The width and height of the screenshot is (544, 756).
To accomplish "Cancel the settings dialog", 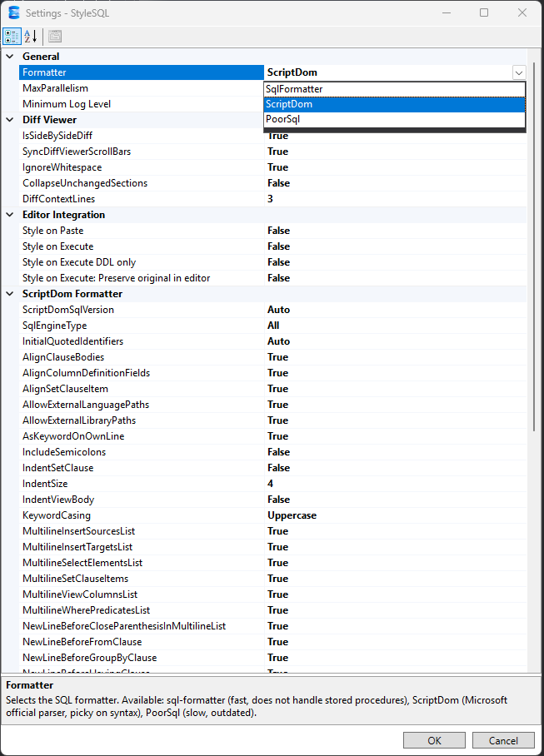I will 502,740.
